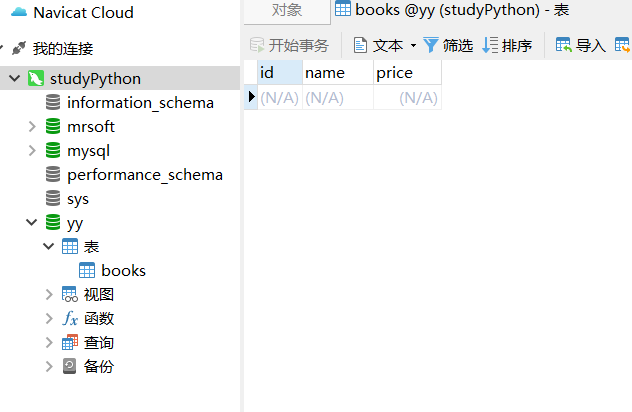Click the studyPython connection icon

click(x=36, y=78)
